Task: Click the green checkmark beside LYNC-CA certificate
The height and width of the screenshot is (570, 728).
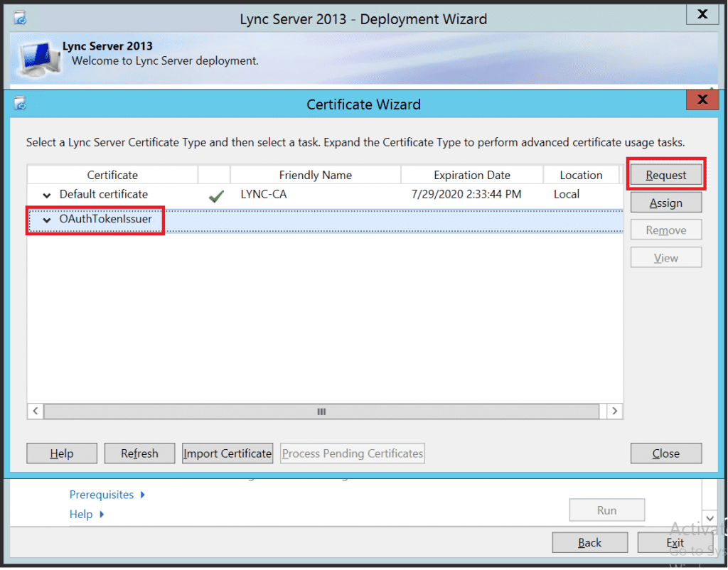Action: pos(215,195)
